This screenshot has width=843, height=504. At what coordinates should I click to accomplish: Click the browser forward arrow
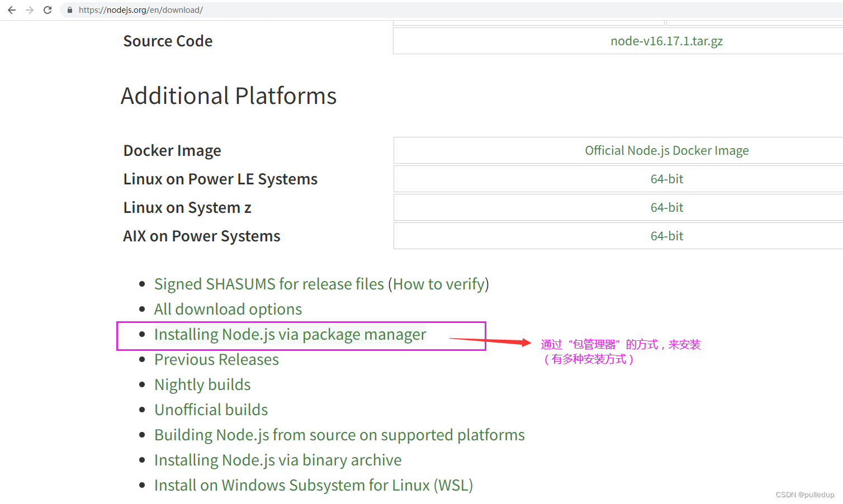coord(30,10)
